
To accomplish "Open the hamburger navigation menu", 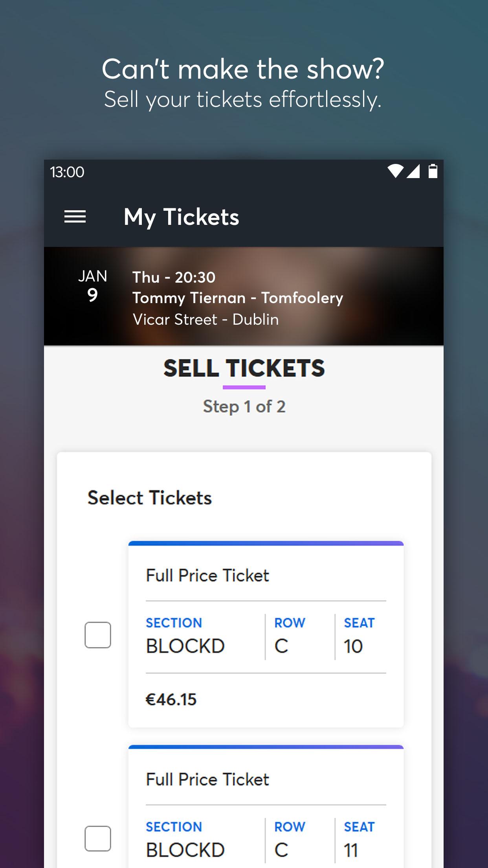I will [75, 217].
